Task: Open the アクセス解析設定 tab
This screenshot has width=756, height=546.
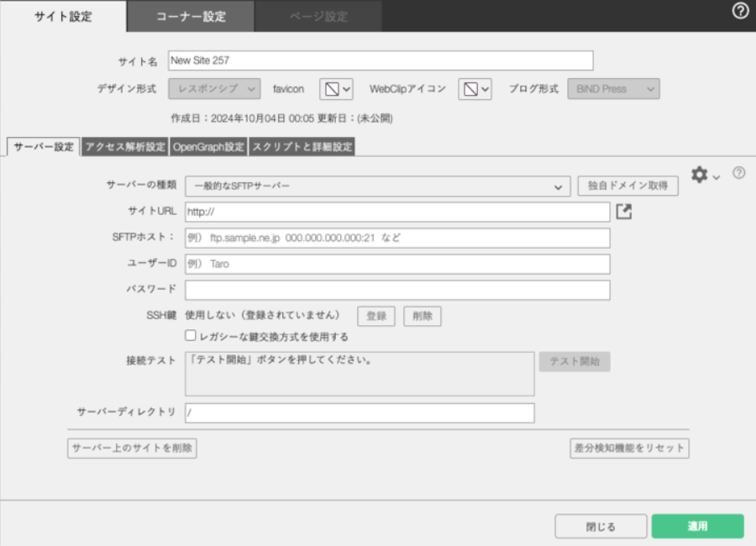Action: 125,147
